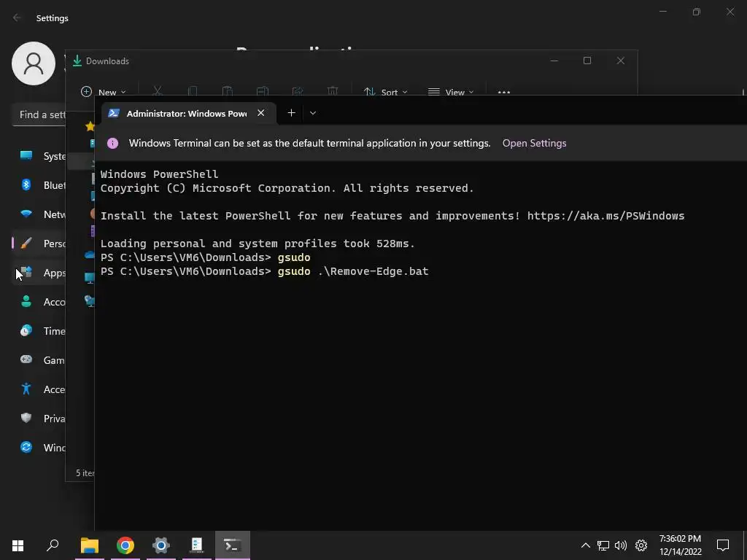Open the View dropdown in Downloads window
747x560 pixels.
pos(451,91)
